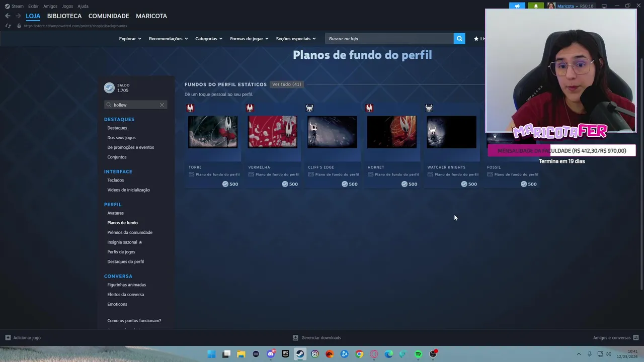Image resolution: width=644 pixels, height=362 pixels.
Task: Open Insígnia sazonal link
Action: (x=124, y=242)
